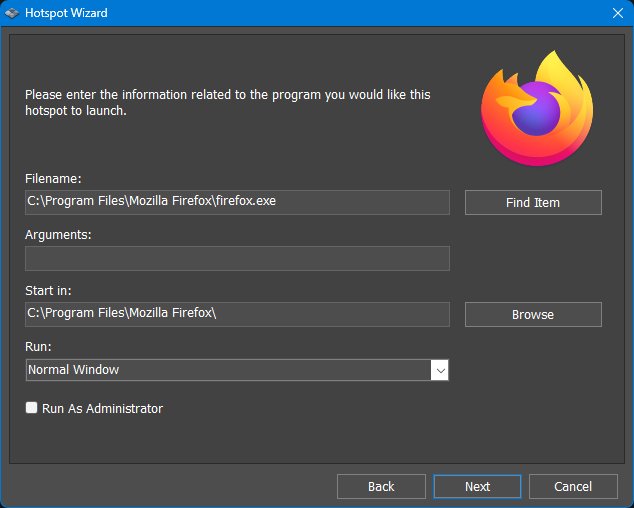Open the Normal Window combo box
Image resolution: width=634 pixels, height=508 pixels.
click(x=237, y=370)
